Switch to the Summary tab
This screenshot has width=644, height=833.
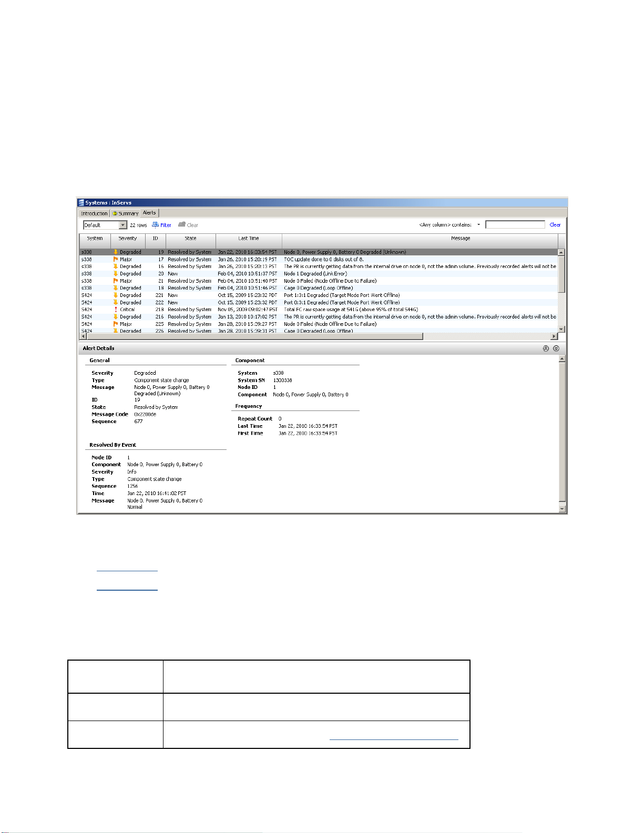(125, 213)
